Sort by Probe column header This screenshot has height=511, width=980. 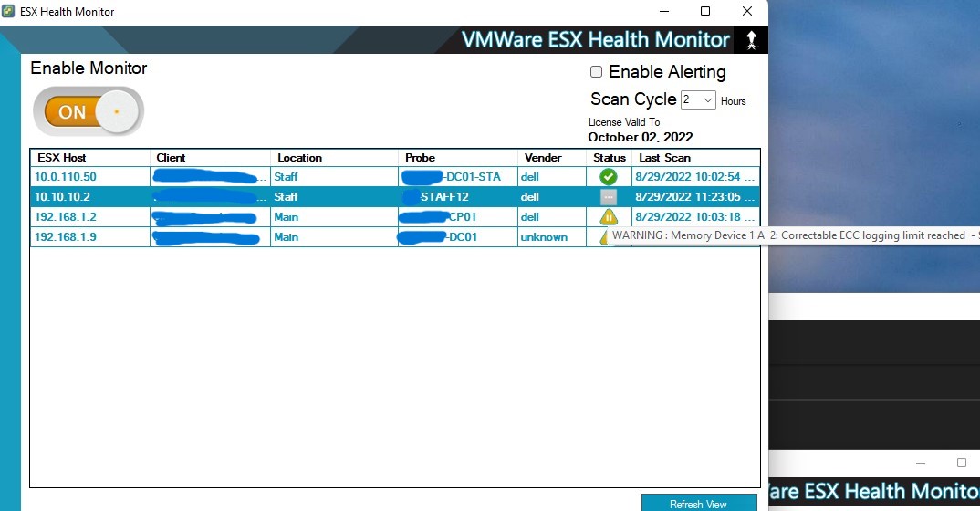click(458, 158)
